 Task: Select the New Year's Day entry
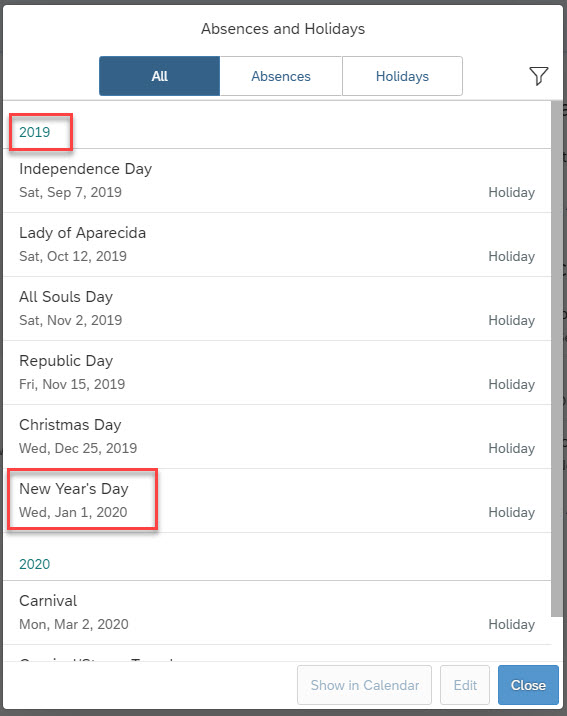pyautogui.click(x=277, y=500)
